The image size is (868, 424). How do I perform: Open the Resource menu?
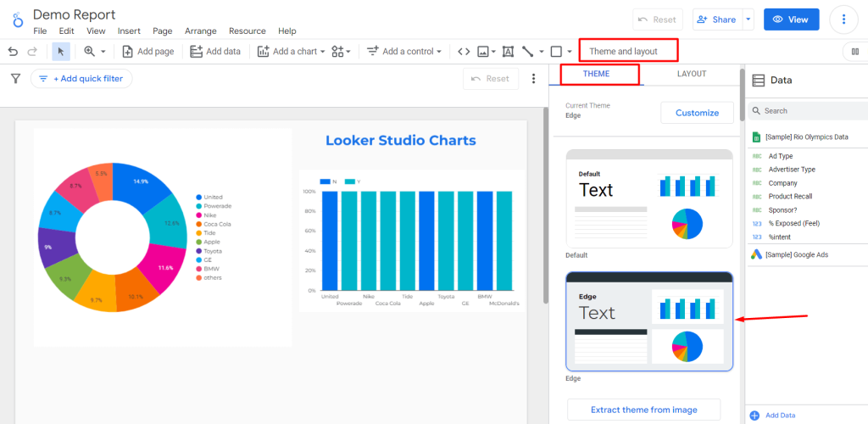(x=247, y=31)
